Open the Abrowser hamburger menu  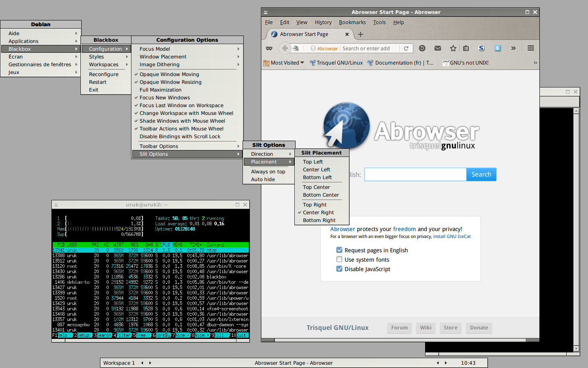point(531,48)
